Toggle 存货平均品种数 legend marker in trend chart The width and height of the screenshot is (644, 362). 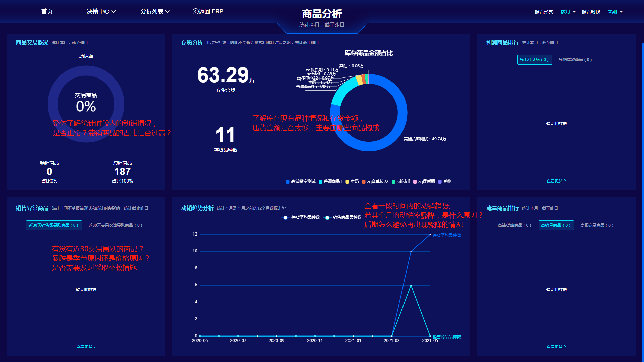pyautogui.click(x=285, y=218)
